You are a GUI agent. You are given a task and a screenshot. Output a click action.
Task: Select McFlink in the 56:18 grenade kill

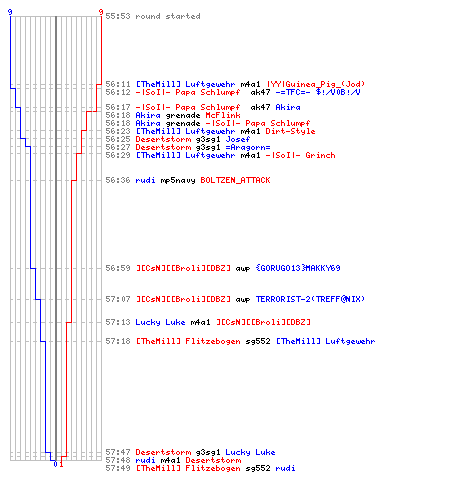[x=223, y=115]
